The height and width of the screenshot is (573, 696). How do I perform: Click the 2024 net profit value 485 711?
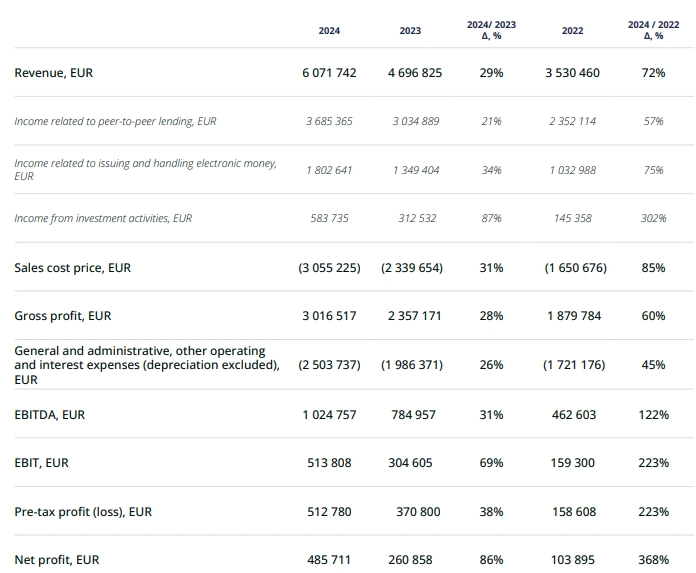(329, 560)
